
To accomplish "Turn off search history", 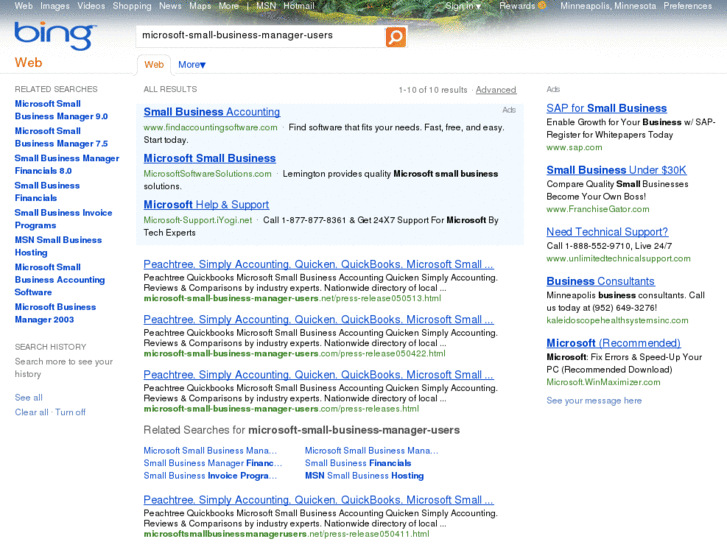I will (x=70, y=412).
